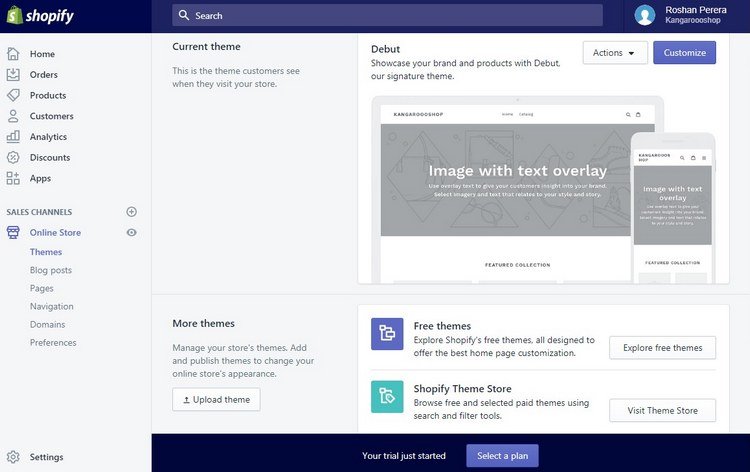
Task: Click the Customers person icon
Action: (13, 116)
